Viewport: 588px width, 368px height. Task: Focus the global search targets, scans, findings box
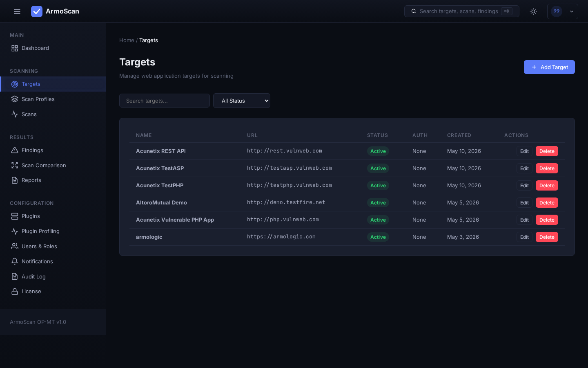pos(462,11)
